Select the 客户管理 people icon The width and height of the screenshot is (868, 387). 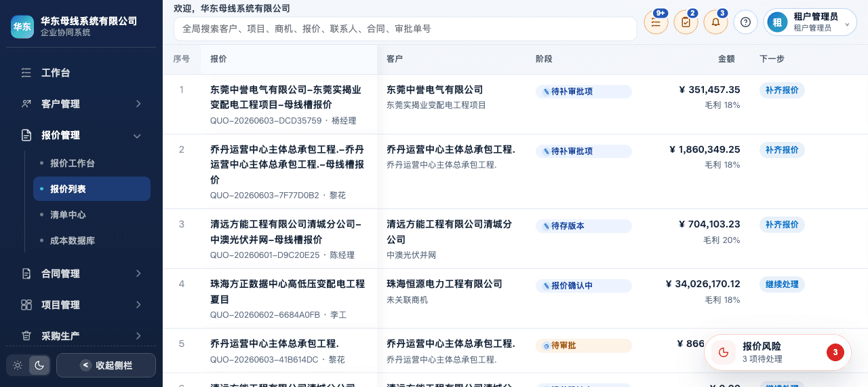(x=26, y=104)
